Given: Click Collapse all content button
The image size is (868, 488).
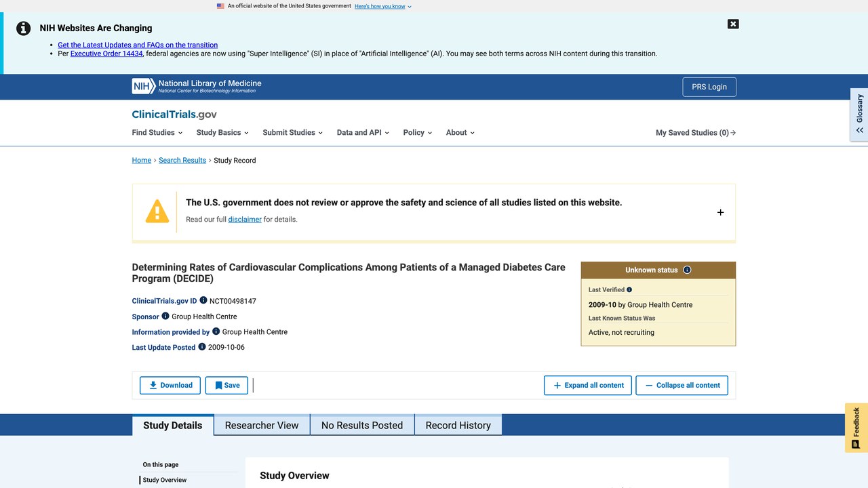Looking at the screenshot, I should point(682,385).
